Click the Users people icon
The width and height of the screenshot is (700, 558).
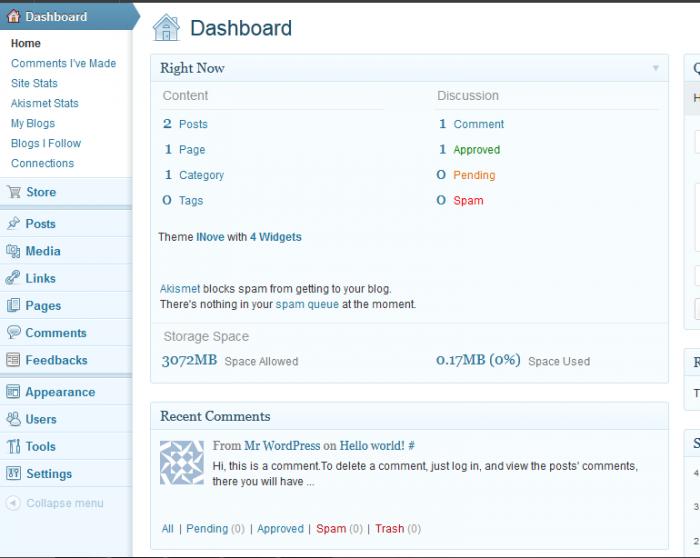tap(14, 419)
